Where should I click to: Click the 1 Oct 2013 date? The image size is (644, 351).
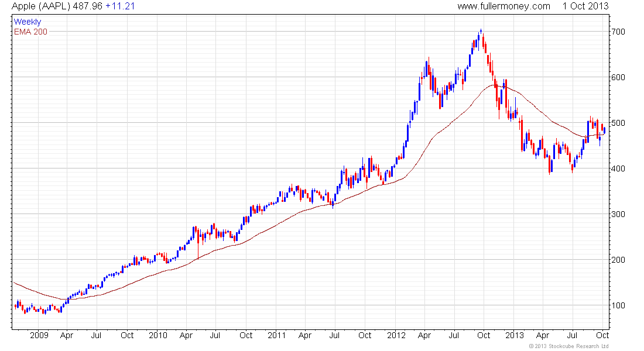[x=585, y=6]
